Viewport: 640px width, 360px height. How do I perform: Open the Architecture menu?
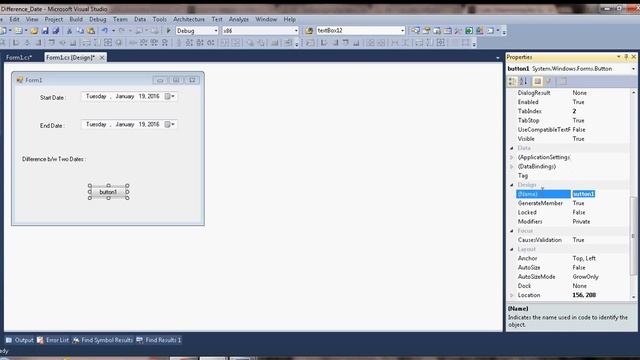tap(189, 19)
